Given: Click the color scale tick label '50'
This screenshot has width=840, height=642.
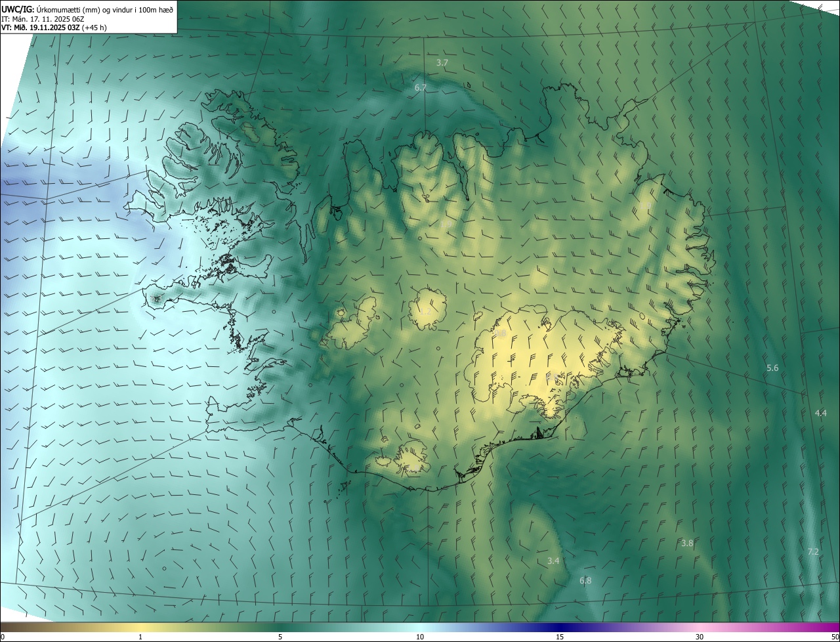Looking at the screenshot, I should 835,637.
